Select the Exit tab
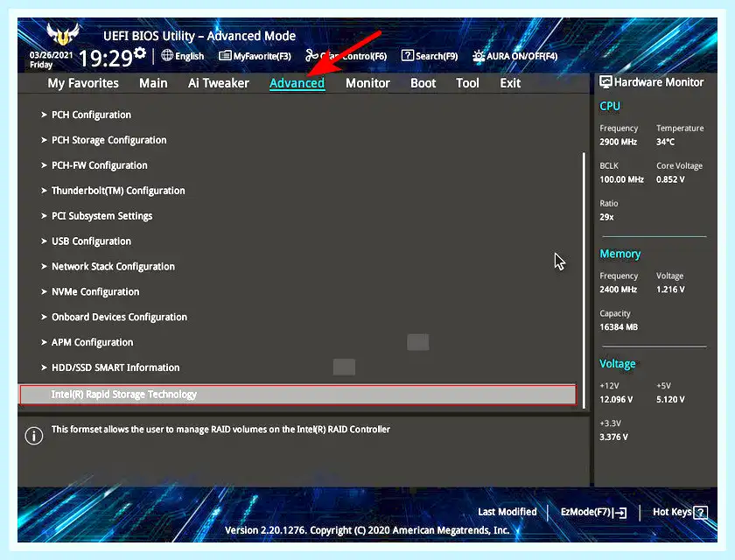The height and width of the screenshot is (560, 735). [x=510, y=83]
